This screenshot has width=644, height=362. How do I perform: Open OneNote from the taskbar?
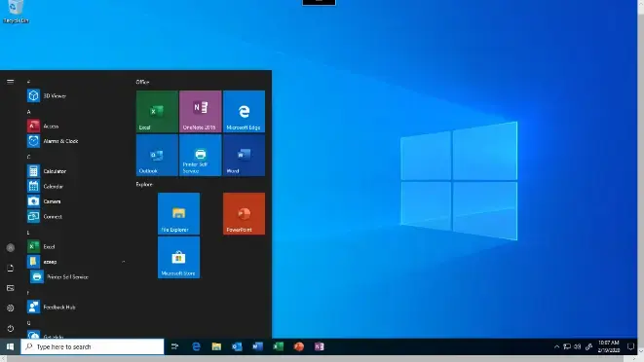(x=320, y=346)
